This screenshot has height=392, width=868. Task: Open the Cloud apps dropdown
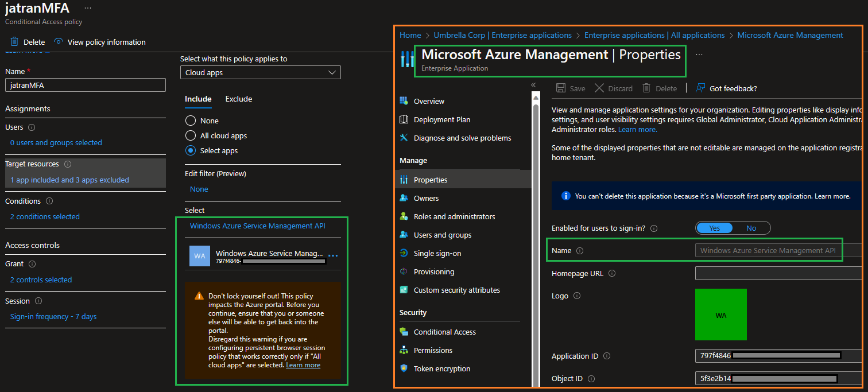[261, 72]
